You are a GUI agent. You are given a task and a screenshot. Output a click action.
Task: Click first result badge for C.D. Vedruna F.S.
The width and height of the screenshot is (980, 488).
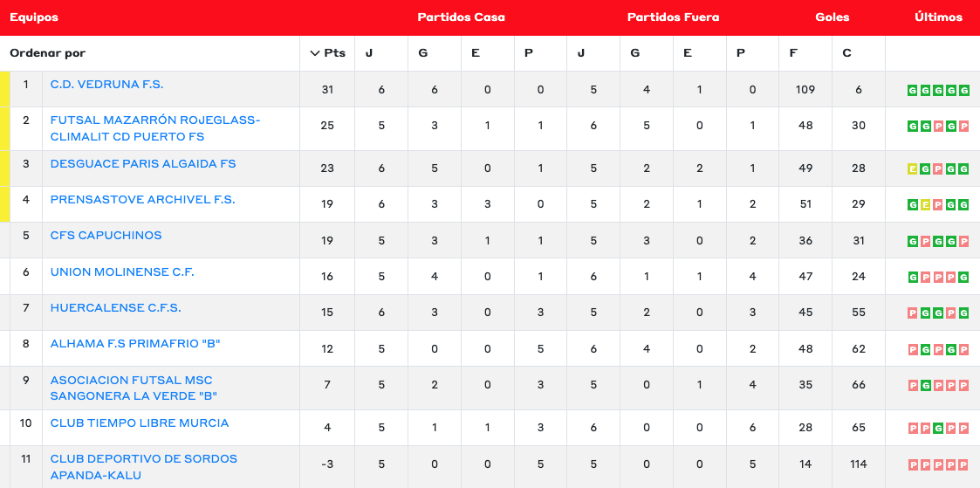[913, 90]
